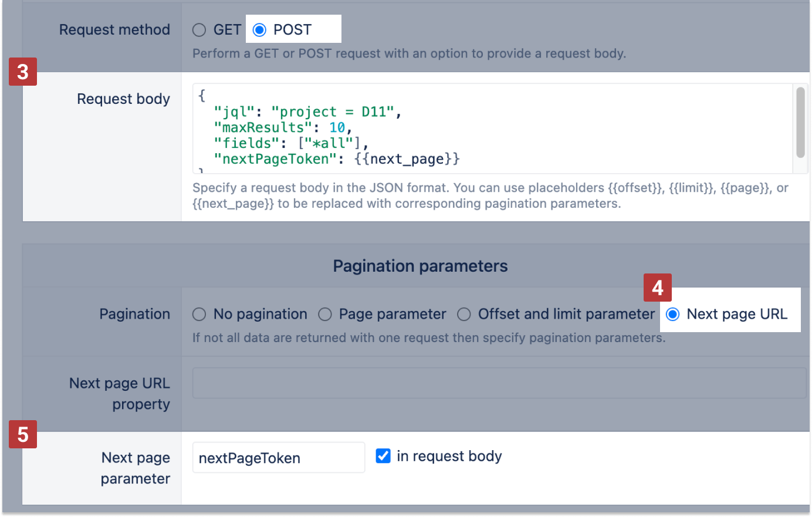Select Next page URL pagination
812x517 pixels.
673,315
